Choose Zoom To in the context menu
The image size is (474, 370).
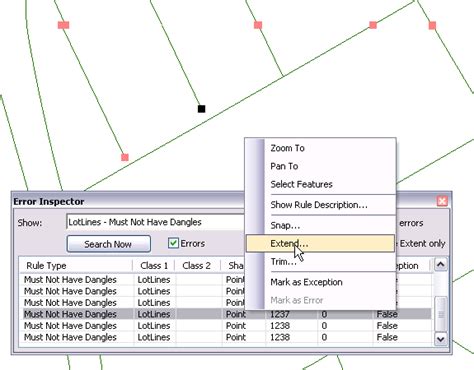click(287, 148)
